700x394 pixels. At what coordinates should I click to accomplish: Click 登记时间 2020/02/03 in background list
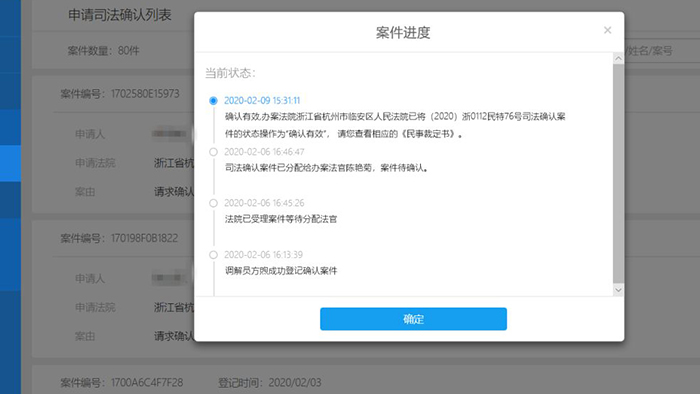[x=269, y=383]
